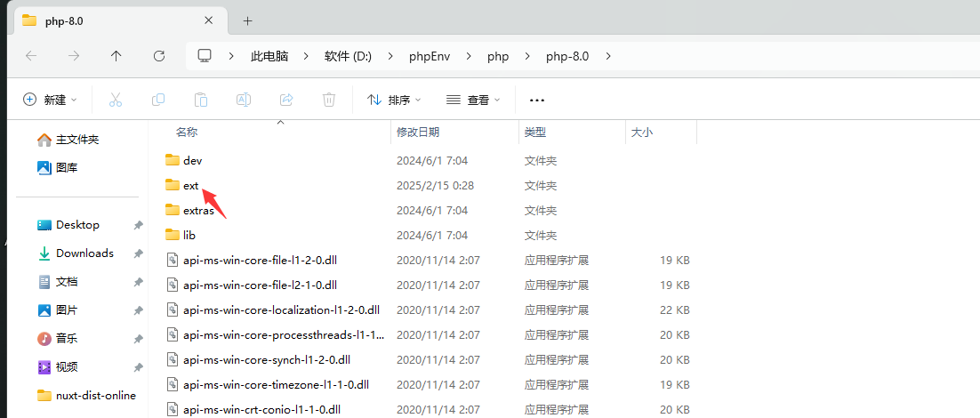Navigate back to previous folder
Viewport: 980px width, 418px height.
coord(31,56)
